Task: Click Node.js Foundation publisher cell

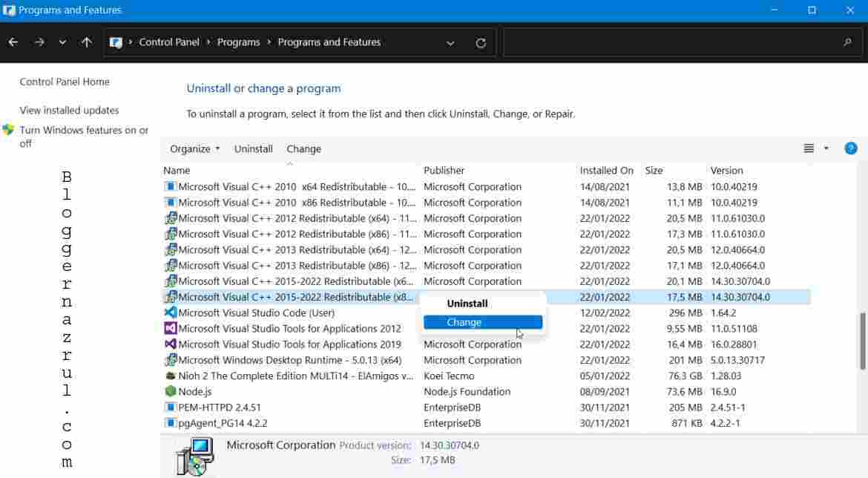Action: click(x=467, y=392)
